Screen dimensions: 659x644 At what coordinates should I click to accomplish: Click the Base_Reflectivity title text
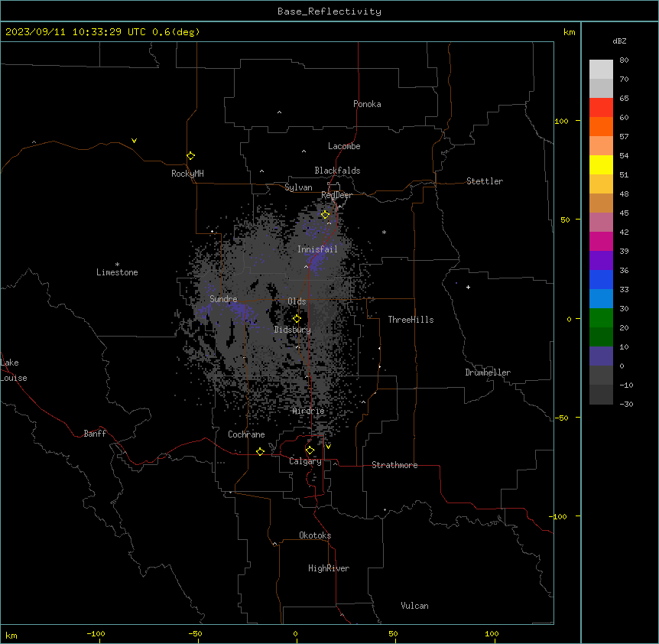[329, 11]
